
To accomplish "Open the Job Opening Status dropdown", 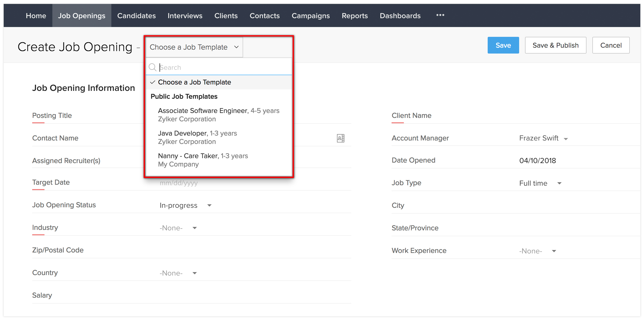I will (185, 205).
